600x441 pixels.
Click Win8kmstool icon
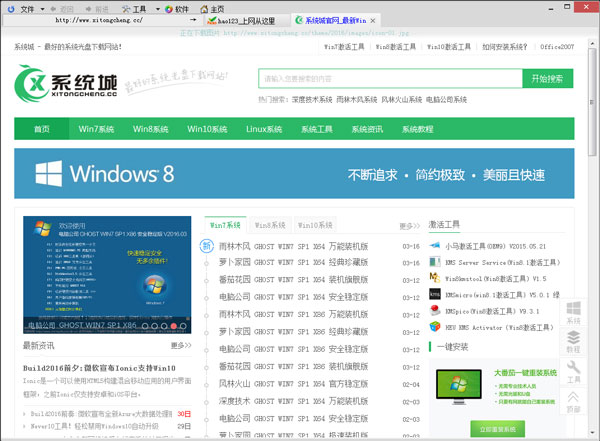click(x=435, y=277)
